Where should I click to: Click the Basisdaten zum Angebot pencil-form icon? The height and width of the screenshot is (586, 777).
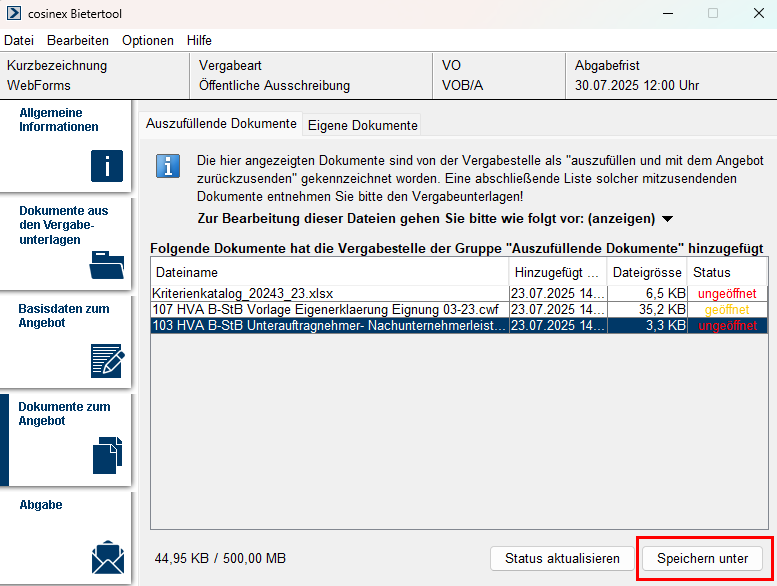[x=108, y=361]
